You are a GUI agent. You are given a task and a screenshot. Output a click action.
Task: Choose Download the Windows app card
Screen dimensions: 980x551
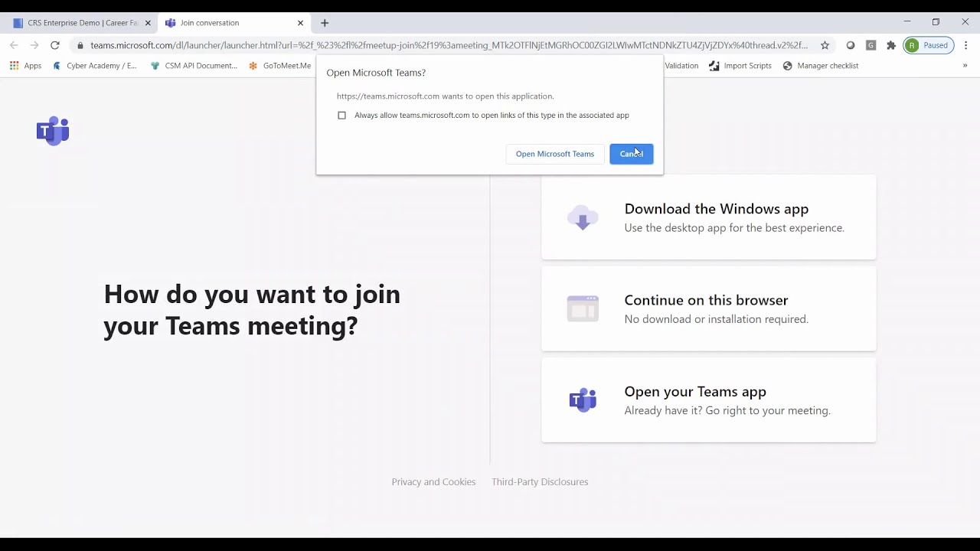709,217
